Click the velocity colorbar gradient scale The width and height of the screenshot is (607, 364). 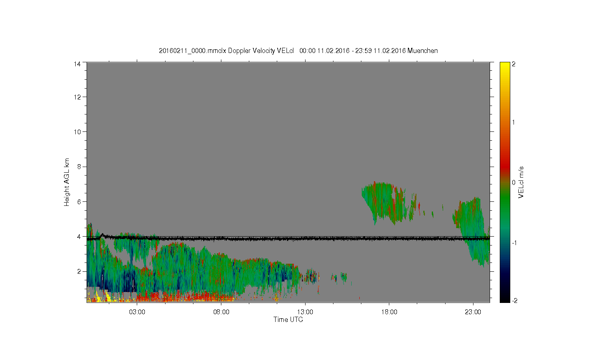(505, 182)
